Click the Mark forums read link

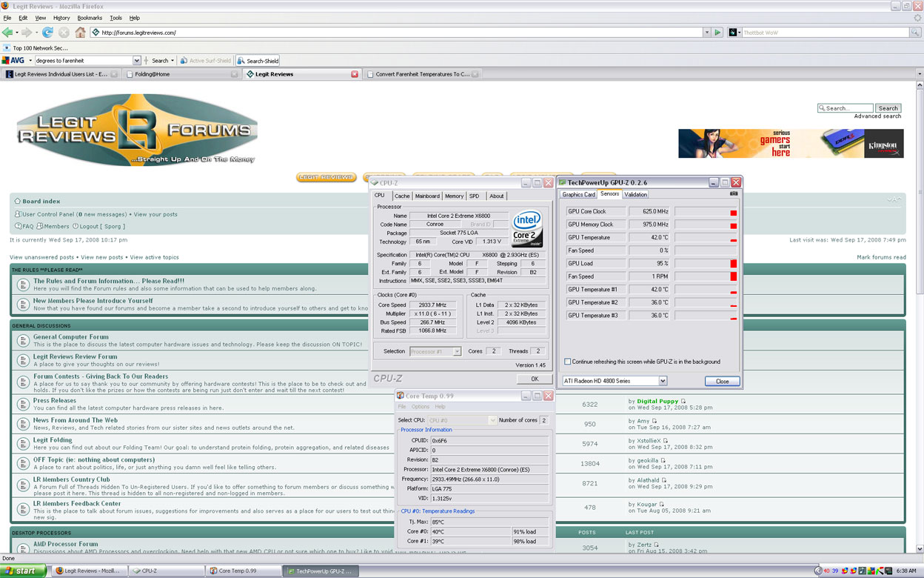[x=881, y=257]
